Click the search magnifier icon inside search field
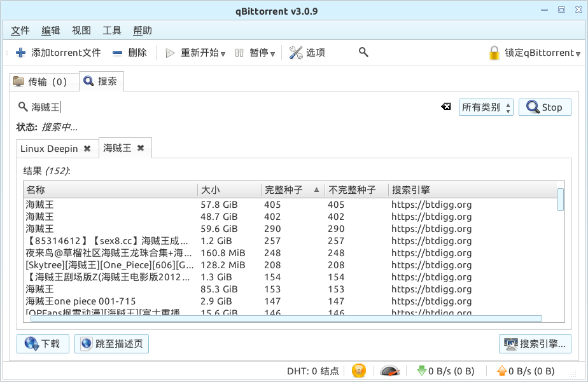The height and width of the screenshot is (382, 588). (x=23, y=107)
